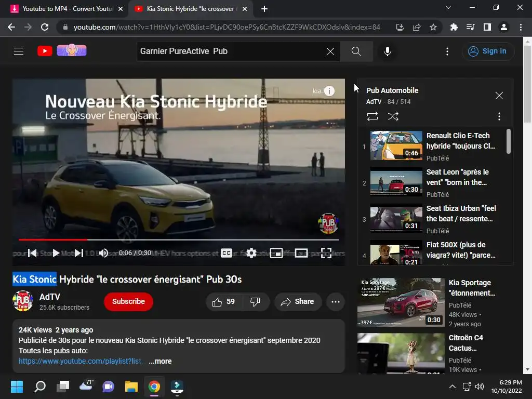Click the address bar URL
Screen dimensions: 532x399
[x=227, y=27]
